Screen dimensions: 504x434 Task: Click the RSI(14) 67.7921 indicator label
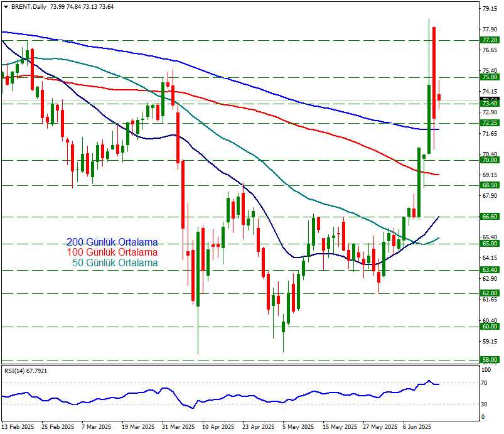point(26,371)
